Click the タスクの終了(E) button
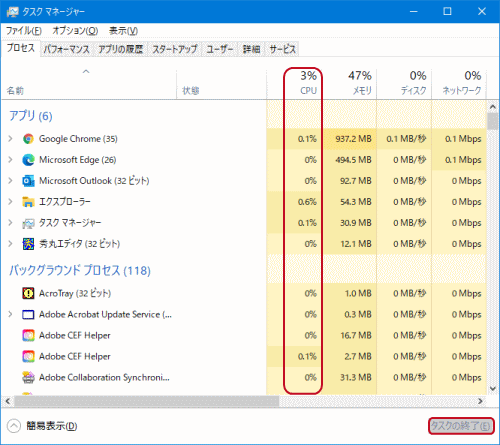The width and height of the screenshot is (500, 445). point(461,426)
